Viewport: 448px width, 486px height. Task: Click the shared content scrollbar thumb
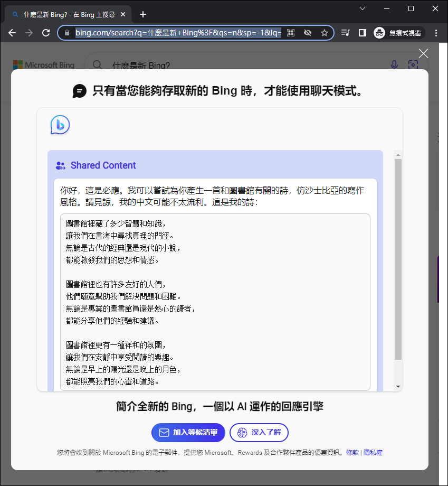(398, 259)
